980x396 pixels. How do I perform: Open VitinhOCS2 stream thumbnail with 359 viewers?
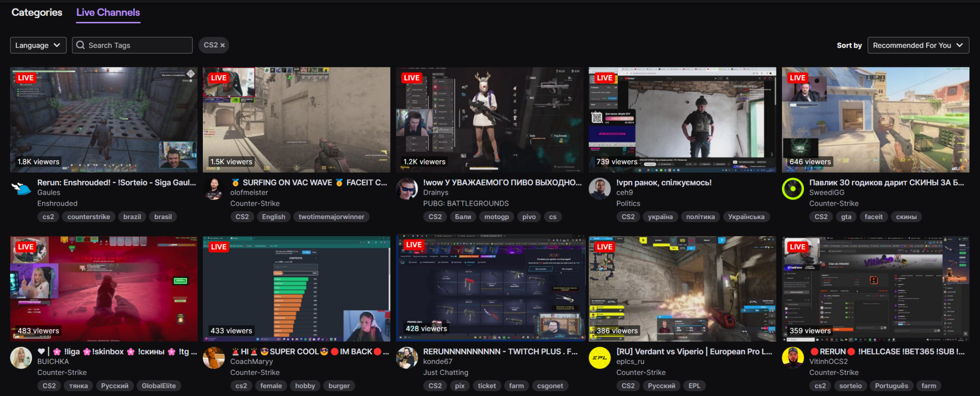coord(876,289)
